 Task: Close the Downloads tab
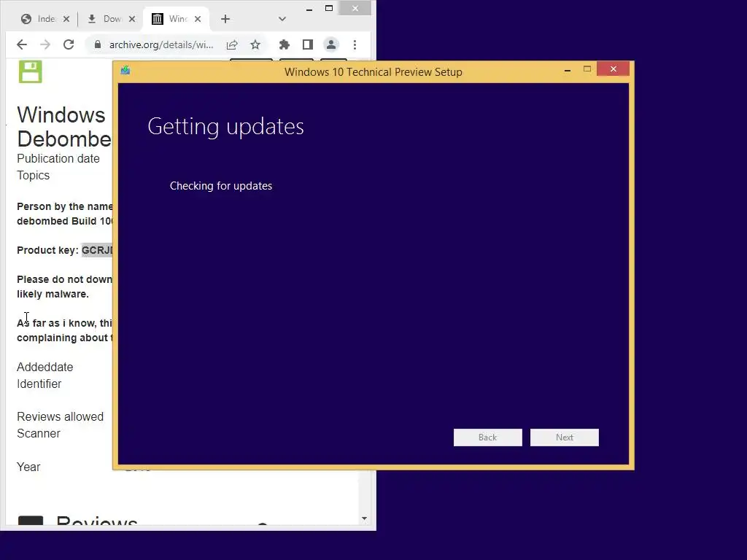click(x=132, y=19)
